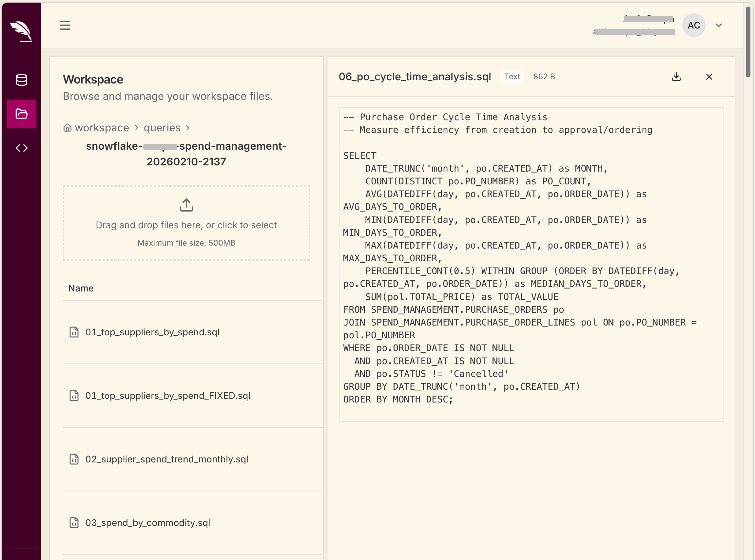755x560 pixels.
Task: Click the feather app logo
Action: 21,30
